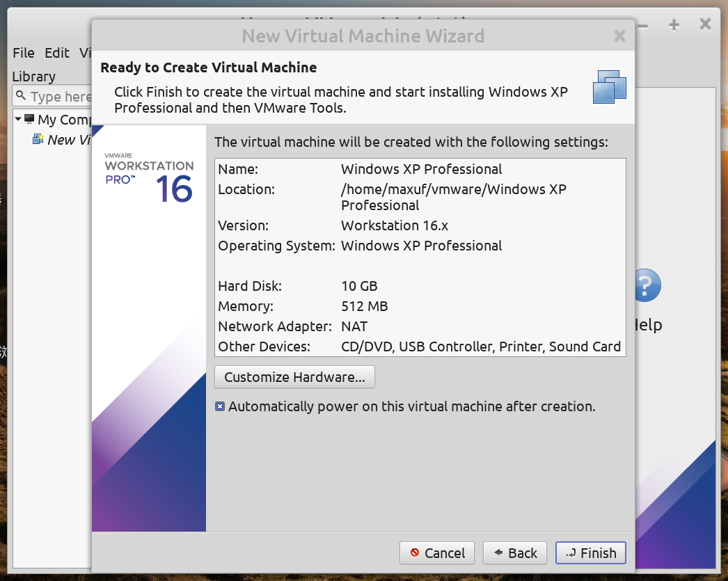Image resolution: width=728 pixels, height=581 pixels.
Task: Click the Location path /home/maxuf/vmware
Action: click(454, 197)
